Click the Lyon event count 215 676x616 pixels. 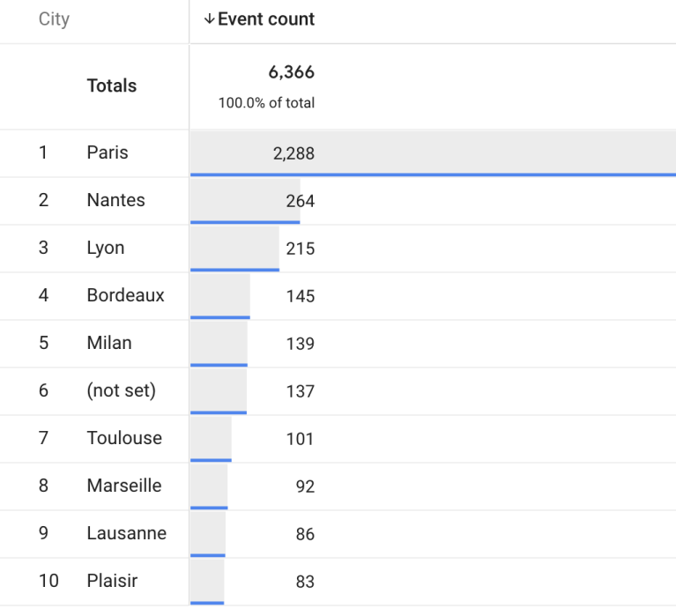click(300, 249)
